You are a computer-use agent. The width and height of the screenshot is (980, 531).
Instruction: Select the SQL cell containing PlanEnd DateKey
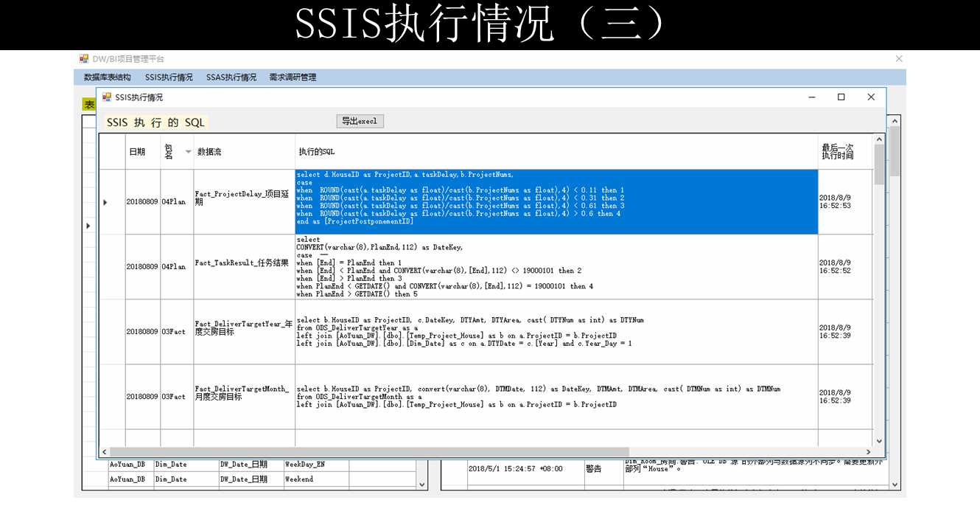click(556, 267)
